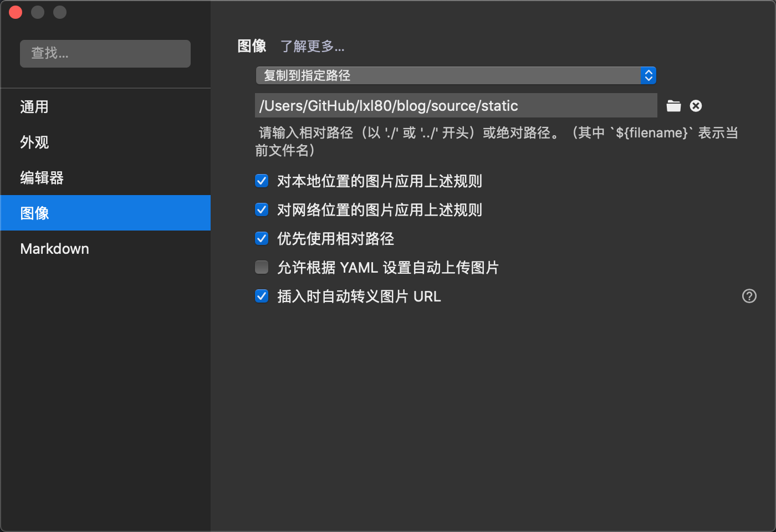Screen dimensions: 776x532
Task: Switch to the 通用 settings section
Action: point(35,106)
